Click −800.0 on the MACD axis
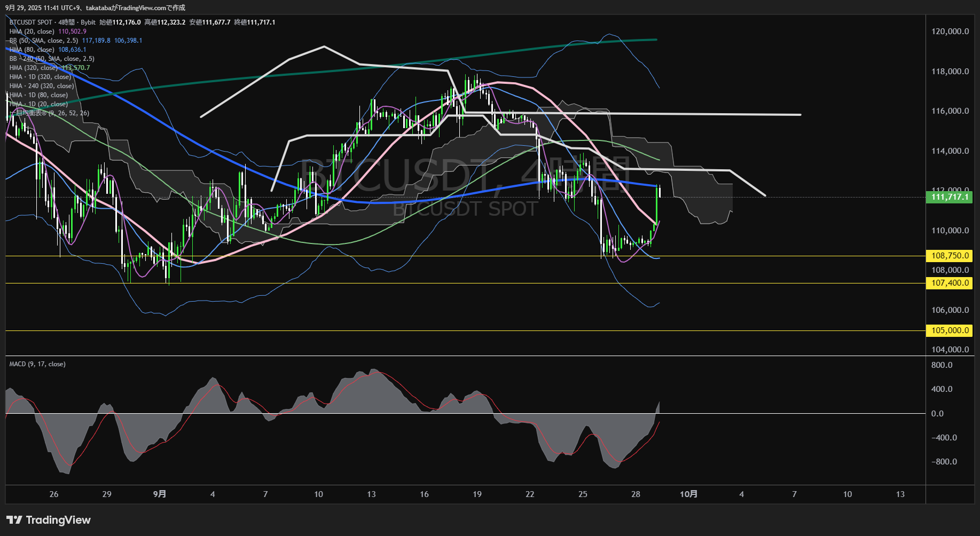The height and width of the screenshot is (536, 980). [944, 462]
